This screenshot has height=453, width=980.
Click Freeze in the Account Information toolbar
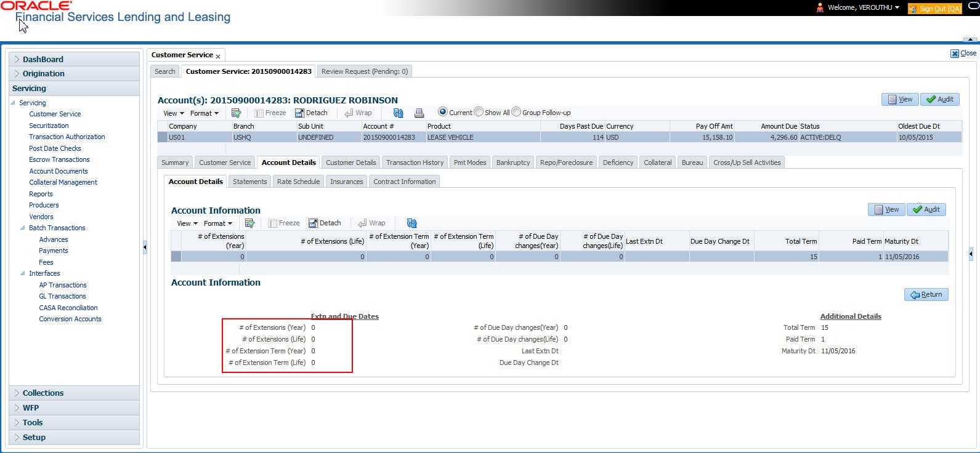point(283,223)
